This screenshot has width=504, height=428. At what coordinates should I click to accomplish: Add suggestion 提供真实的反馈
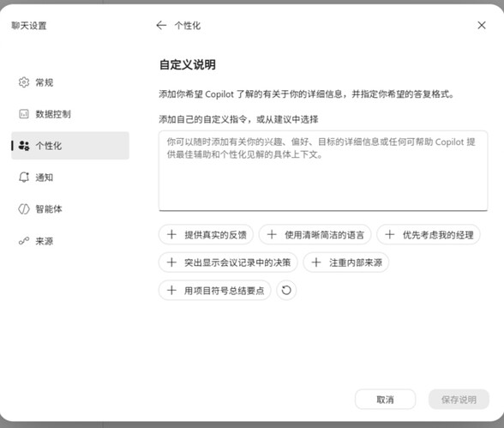coord(206,234)
